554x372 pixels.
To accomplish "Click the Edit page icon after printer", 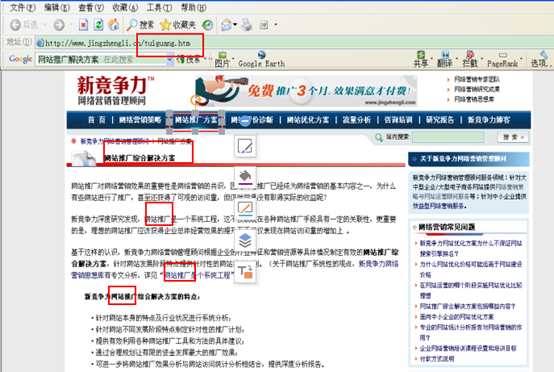I will [x=264, y=25].
